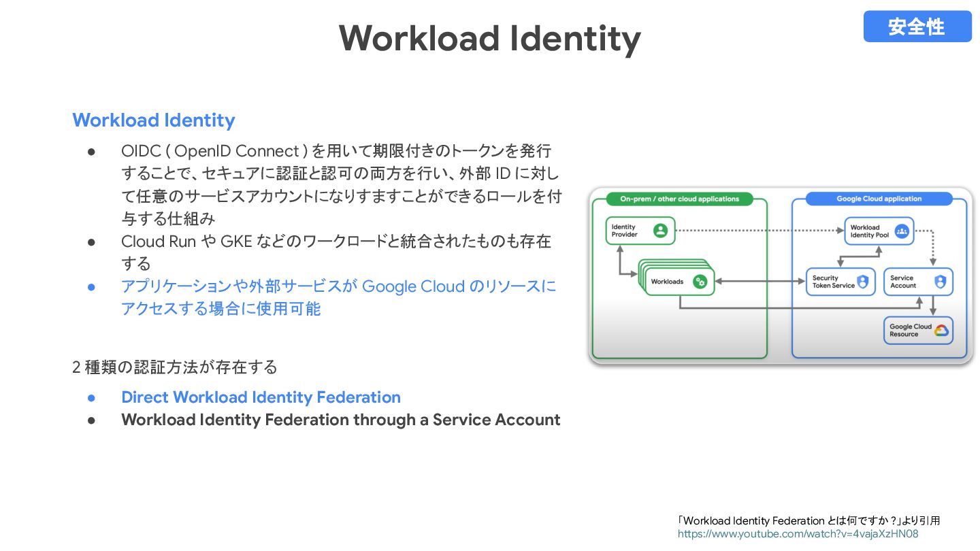Screen dimensions: 980x551
Task: Click the Google Cloud Resource box label
Action: [911, 331]
